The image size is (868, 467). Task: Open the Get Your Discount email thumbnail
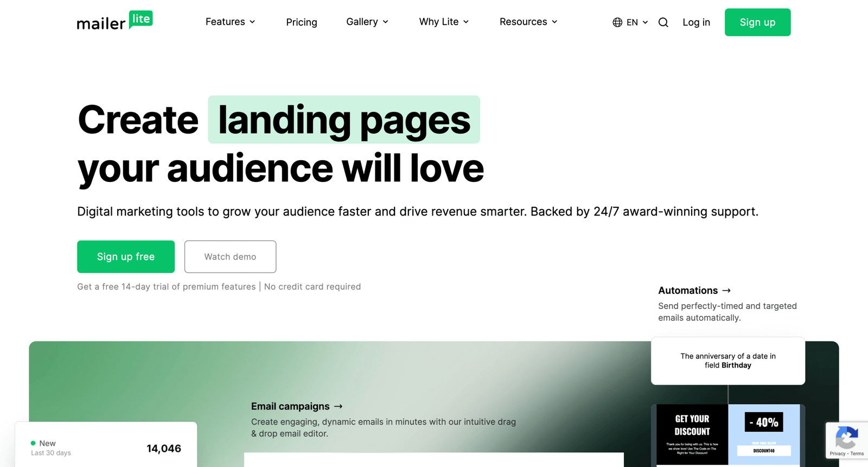692,434
